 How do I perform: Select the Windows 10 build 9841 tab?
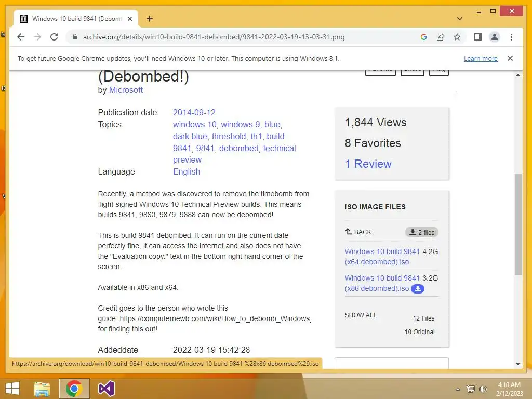point(76,19)
